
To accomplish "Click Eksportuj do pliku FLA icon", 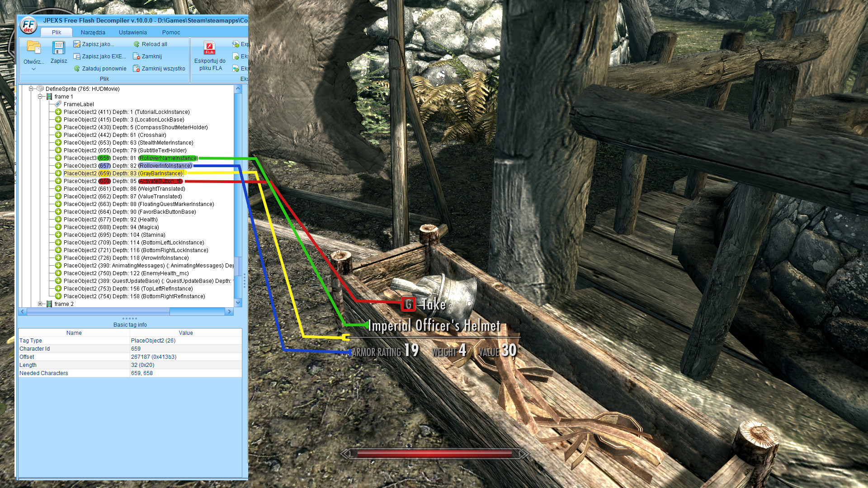I will (x=209, y=47).
